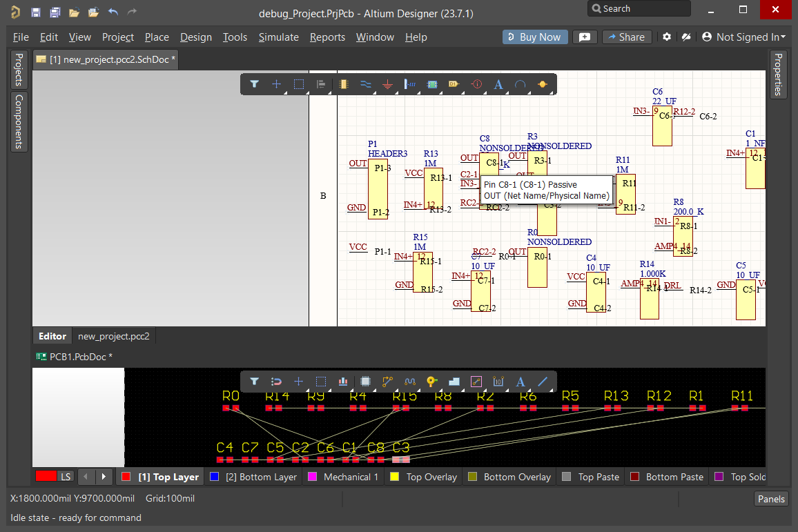The height and width of the screenshot is (532, 798).
Task: Open the schematic selection filter
Action: [x=254, y=84]
